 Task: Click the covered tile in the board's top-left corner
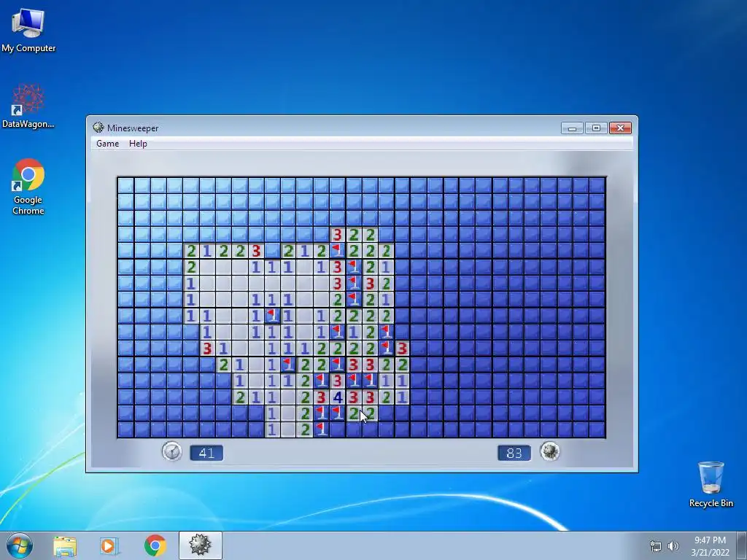125,185
